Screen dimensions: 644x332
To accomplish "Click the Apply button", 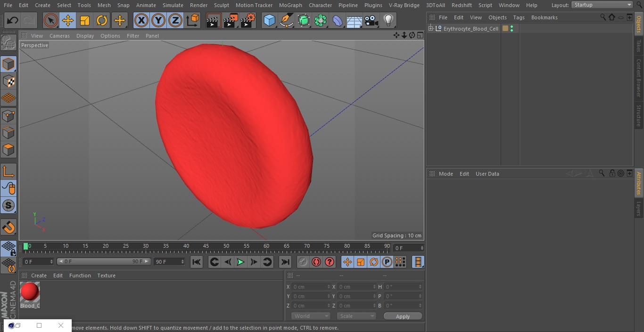I will (403, 316).
